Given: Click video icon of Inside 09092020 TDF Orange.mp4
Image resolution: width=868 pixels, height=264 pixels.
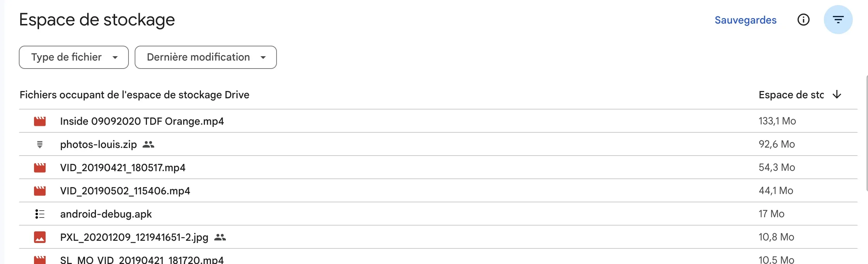Looking at the screenshot, I should 40,121.
